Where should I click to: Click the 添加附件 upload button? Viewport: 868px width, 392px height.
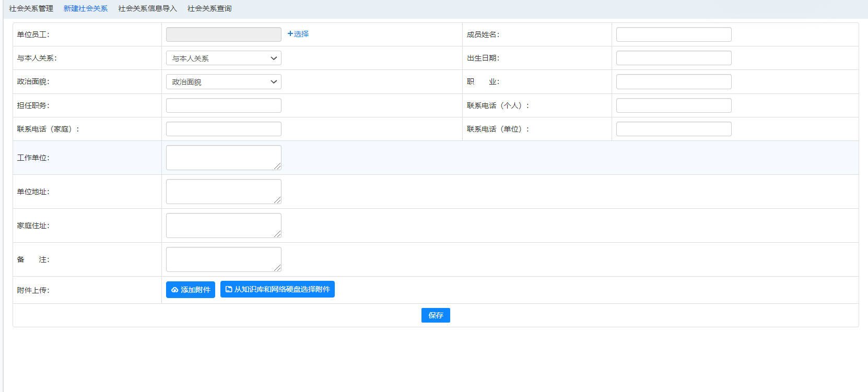pos(191,290)
